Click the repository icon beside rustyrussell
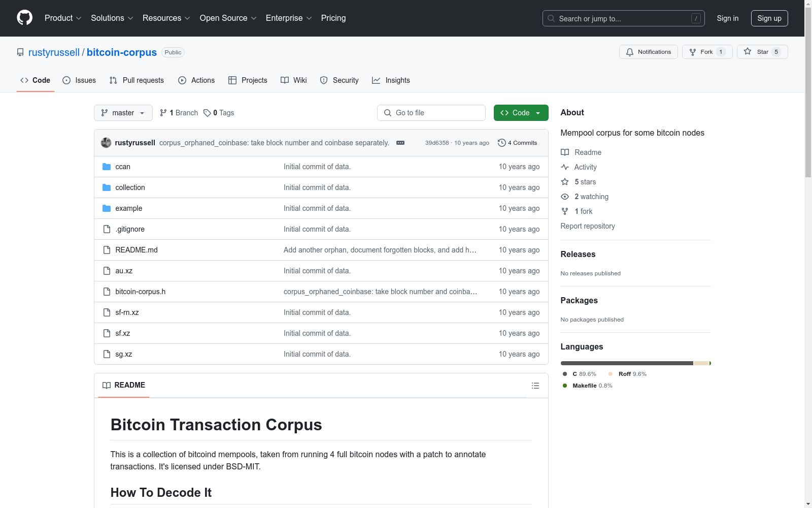Screen dimensions: 812x508 coord(20,52)
